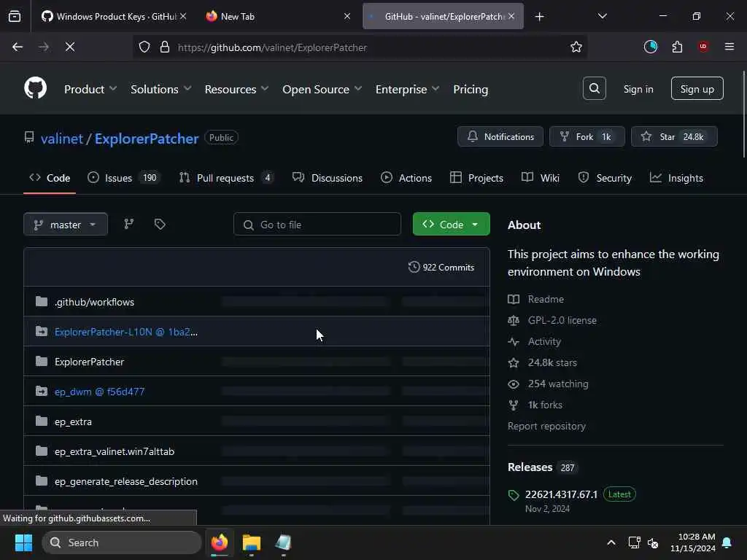Fork the repository with Fork button
Screen dimensions: 747x560
pos(587,136)
